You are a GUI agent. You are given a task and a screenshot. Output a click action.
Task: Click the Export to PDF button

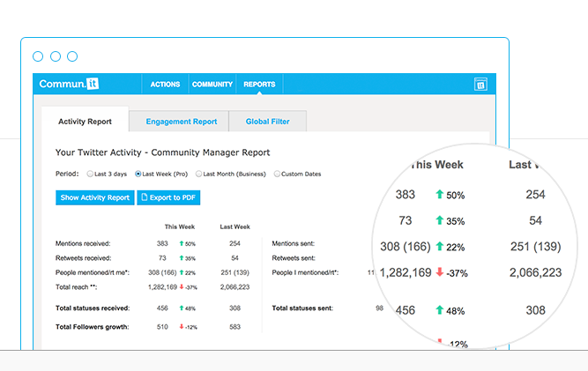[x=167, y=197]
